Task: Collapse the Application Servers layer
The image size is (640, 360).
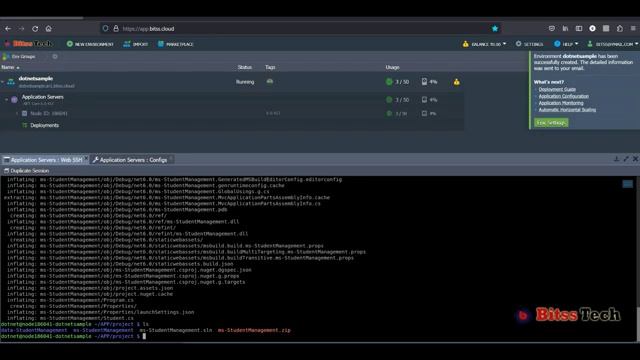Action: point(7,99)
